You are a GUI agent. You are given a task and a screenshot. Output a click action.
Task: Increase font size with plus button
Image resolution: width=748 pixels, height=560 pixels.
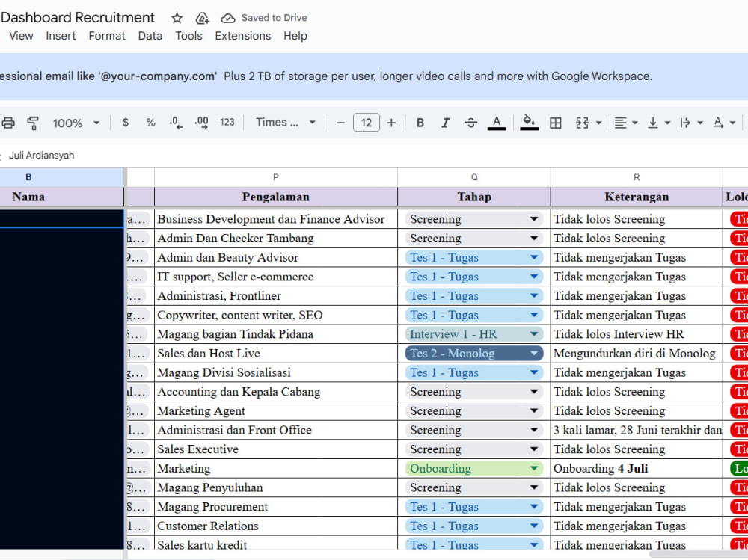click(x=391, y=123)
